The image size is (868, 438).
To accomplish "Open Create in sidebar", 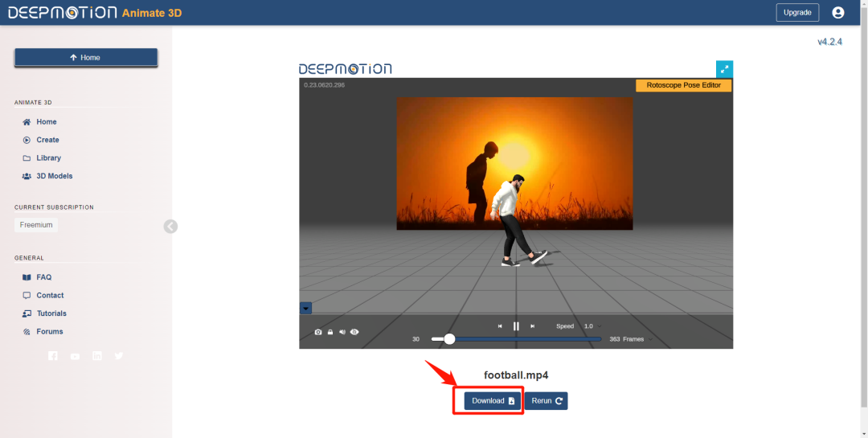I will tap(47, 140).
